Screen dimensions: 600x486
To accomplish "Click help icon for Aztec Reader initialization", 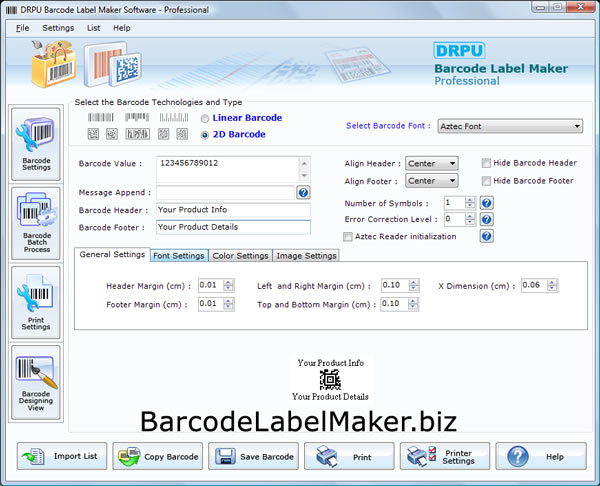I will pyautogui.click(x=486, y=236).
